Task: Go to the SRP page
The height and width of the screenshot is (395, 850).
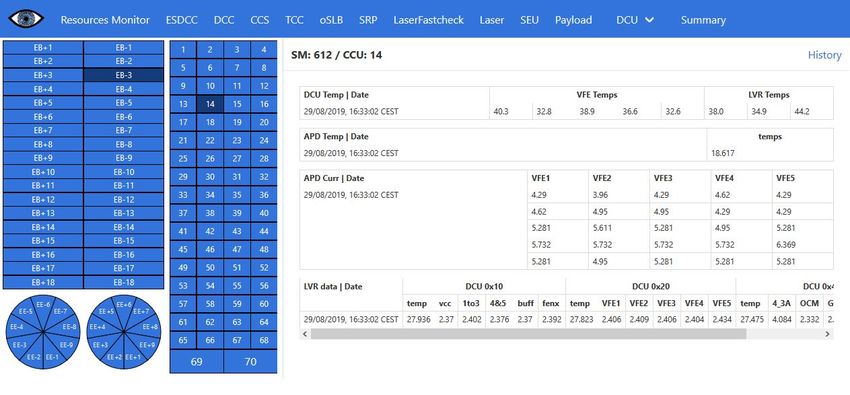Action: click(368, 20)
